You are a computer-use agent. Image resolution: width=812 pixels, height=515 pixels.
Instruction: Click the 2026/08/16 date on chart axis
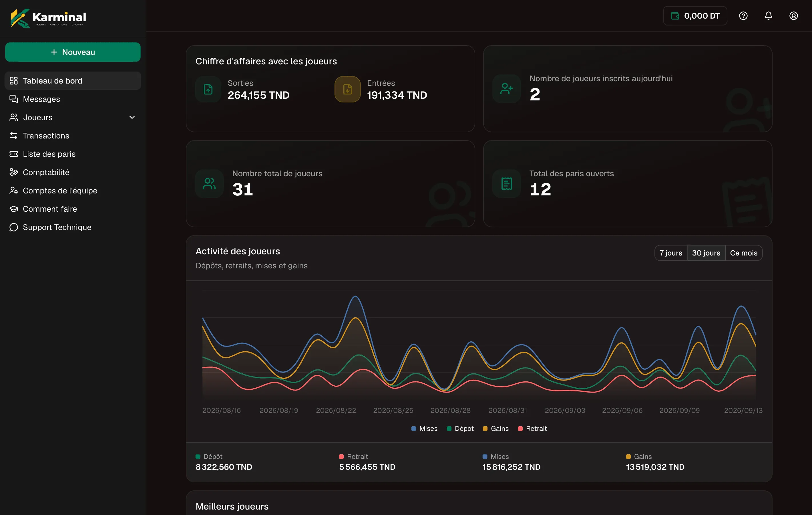pyautogui.click(x=222, y=410)
